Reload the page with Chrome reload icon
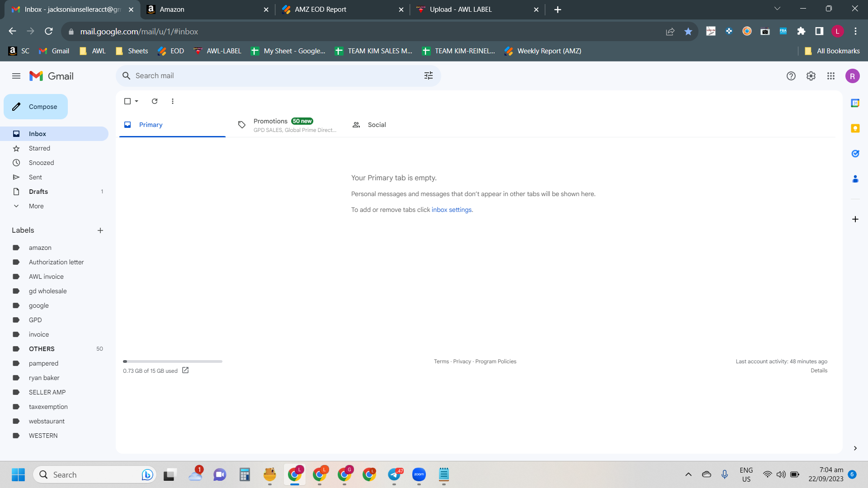This screenshot has width=868, height=488. click(x=49, y=31)
